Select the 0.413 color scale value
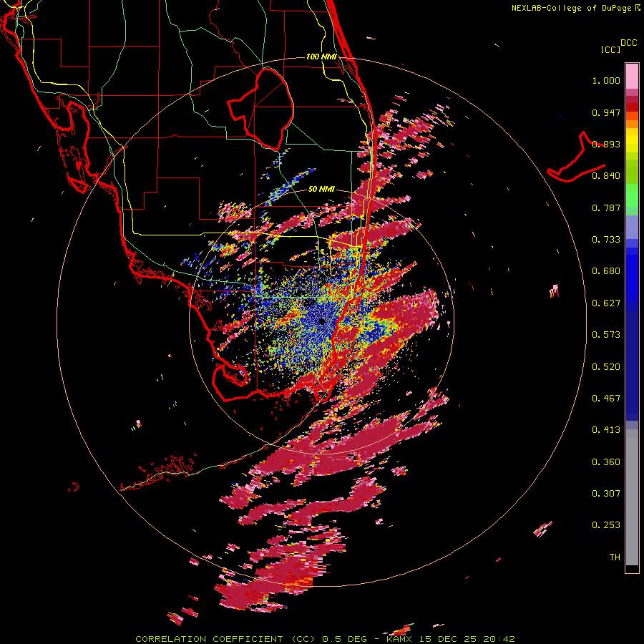 click(606, 430)
